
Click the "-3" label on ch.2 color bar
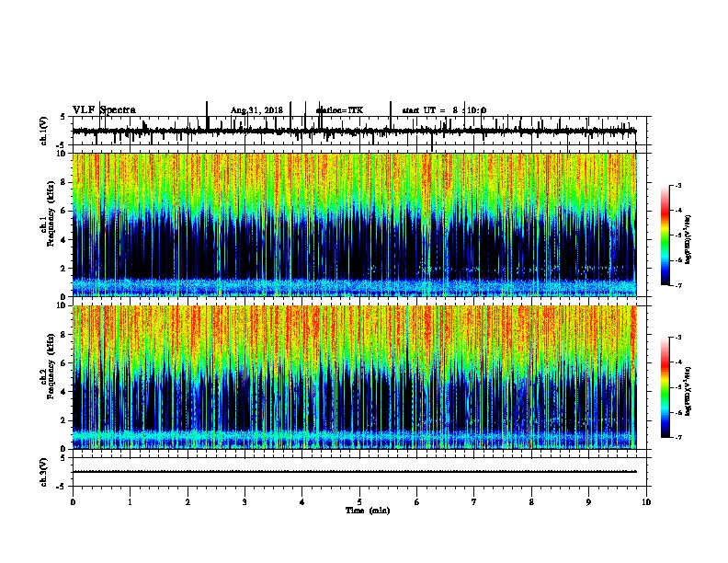pos(677,338)
